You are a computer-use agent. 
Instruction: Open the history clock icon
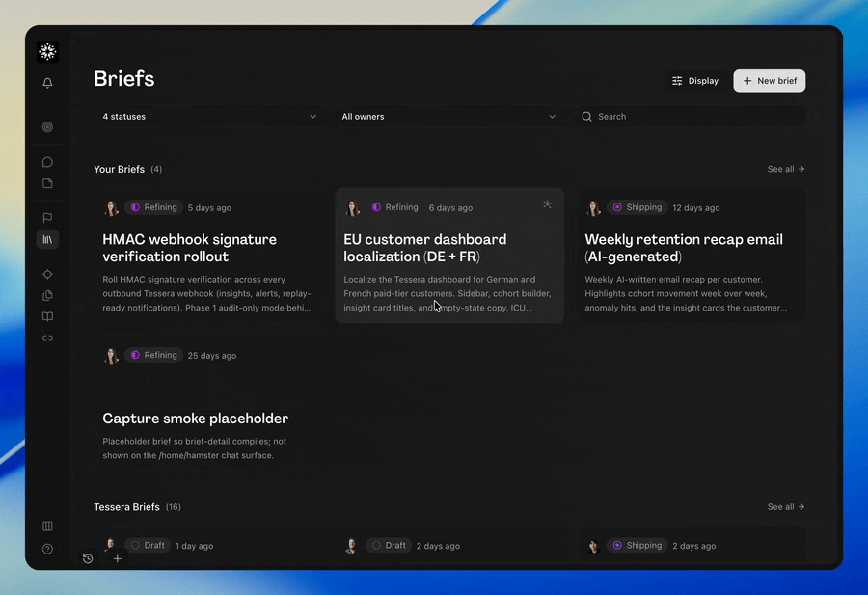pos(88,558)
